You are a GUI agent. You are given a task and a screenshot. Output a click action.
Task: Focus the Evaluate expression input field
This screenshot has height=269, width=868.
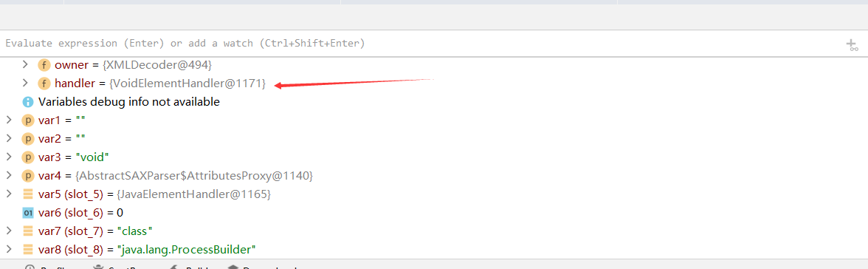(x=421, y=44)
